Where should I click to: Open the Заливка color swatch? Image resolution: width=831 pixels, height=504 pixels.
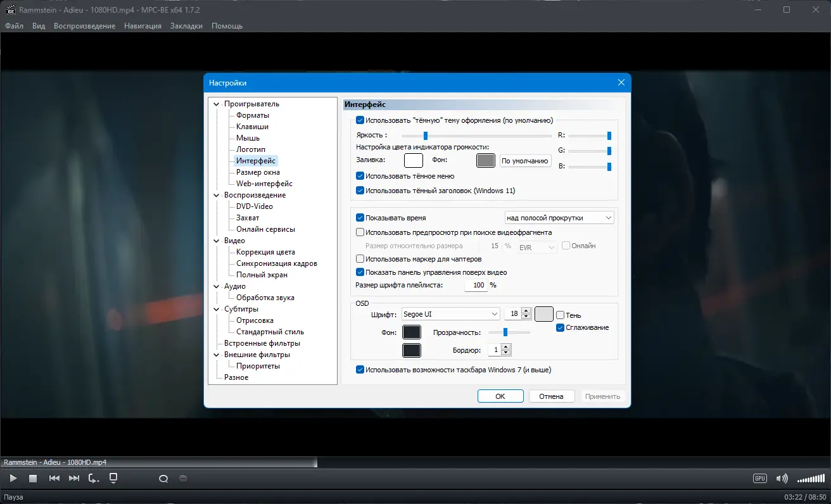[413, 161]
